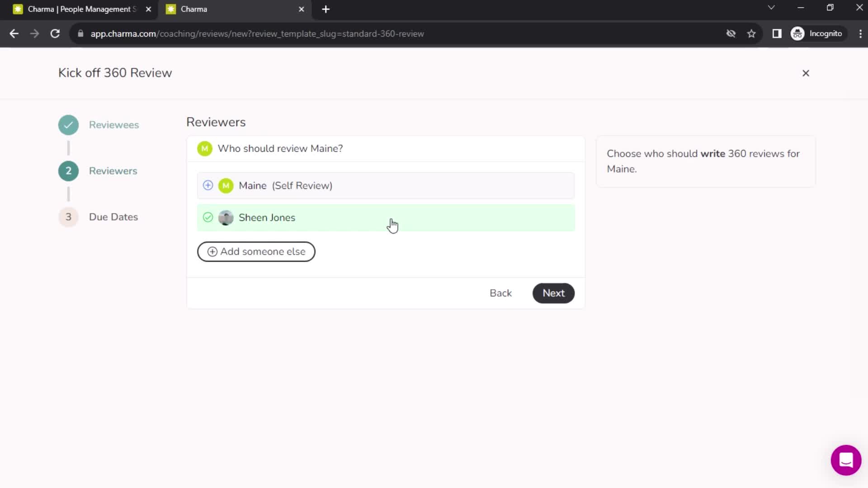
Task: Click the Maine self-review plus icon
Action: (x=208, y=185)
